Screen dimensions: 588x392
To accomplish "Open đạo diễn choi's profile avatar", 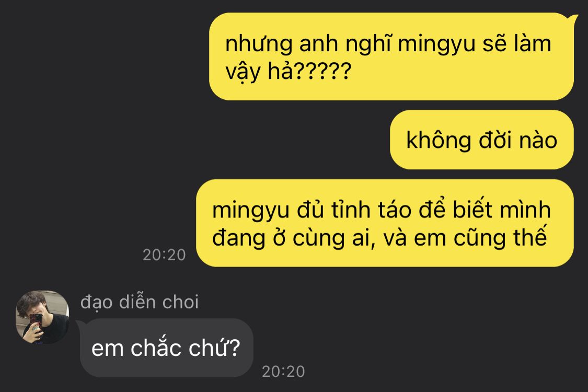I will click(42, 317).
